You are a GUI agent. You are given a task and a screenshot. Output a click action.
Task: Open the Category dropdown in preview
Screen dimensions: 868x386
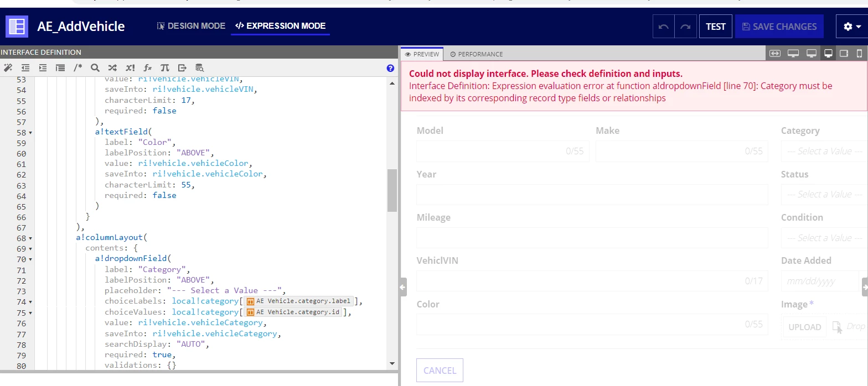824,151
